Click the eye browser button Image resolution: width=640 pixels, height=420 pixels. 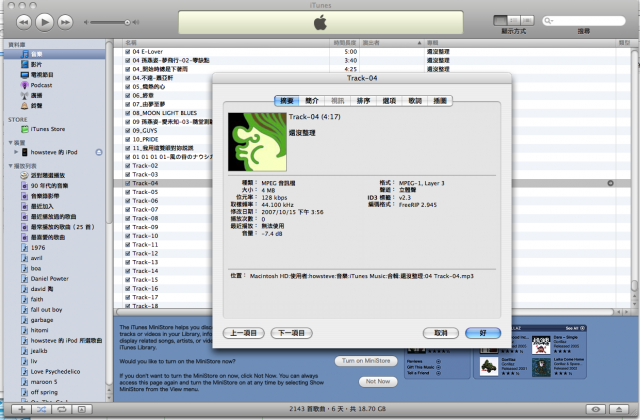[596, 409]
